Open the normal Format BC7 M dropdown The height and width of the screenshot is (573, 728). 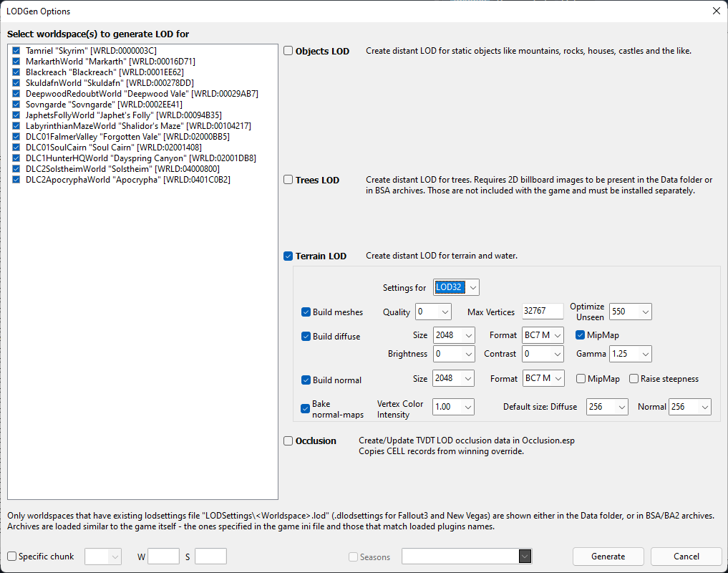click(558, 379)
